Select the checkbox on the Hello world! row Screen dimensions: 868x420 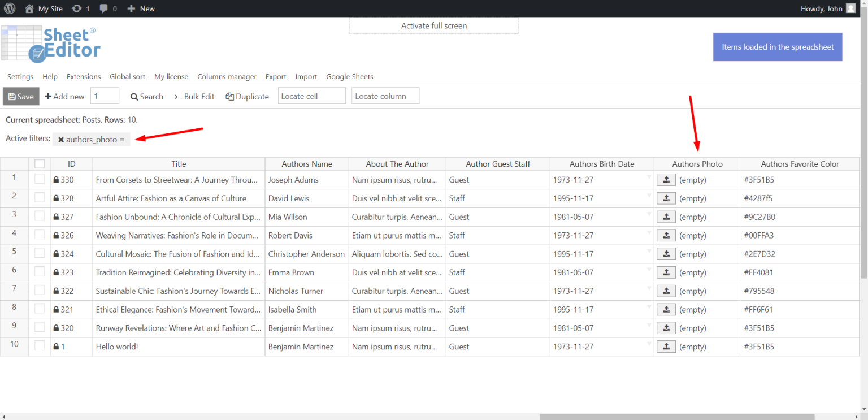39,346
